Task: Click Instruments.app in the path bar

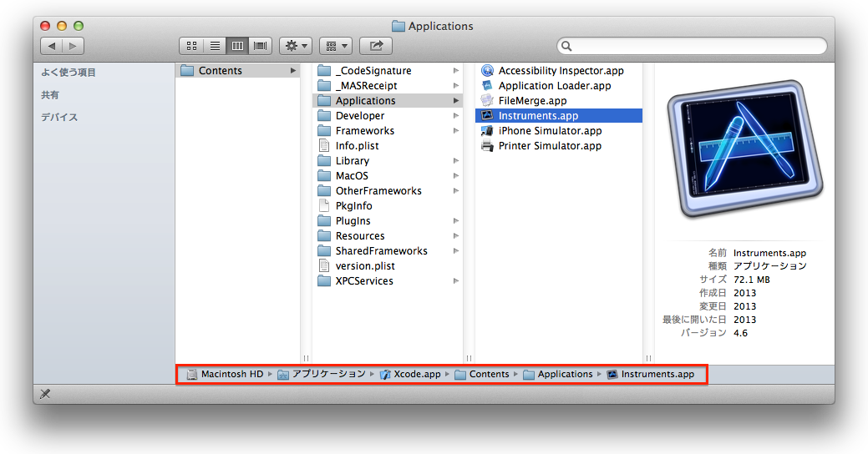Action: 651,375
